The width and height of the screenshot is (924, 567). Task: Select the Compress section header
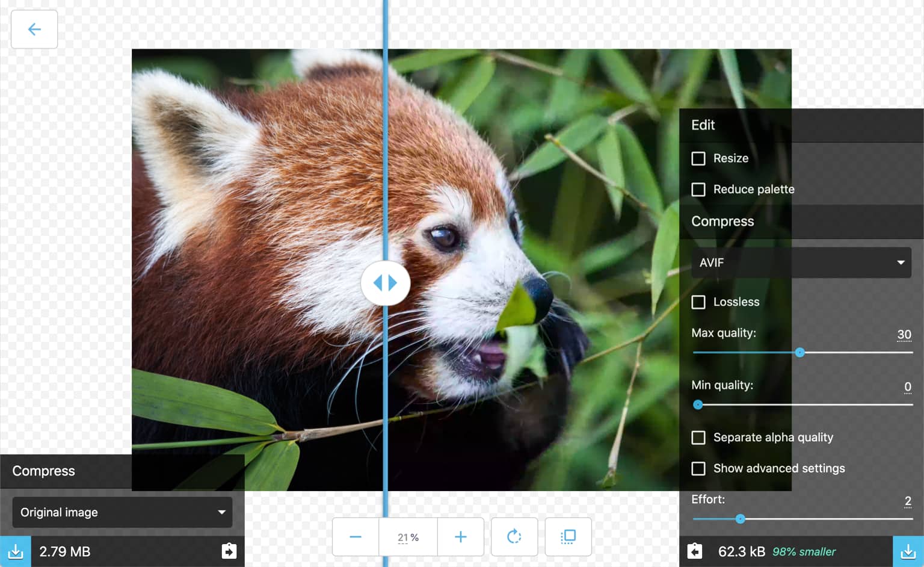click(x=722, y=221)
